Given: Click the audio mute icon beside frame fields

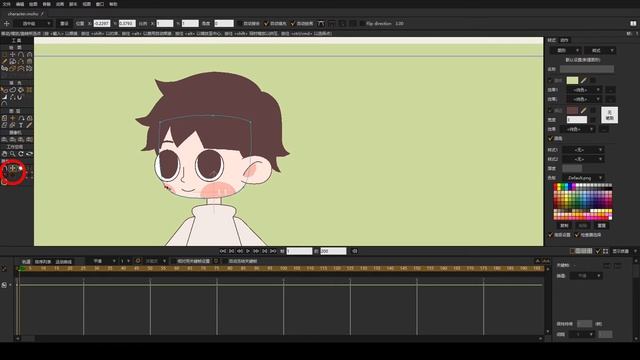Looking at the screenshot, I should click(x=355, y=251).
